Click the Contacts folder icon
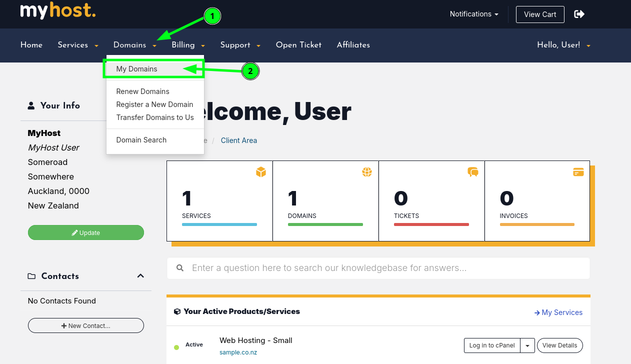This screenshot has width=631, height=364. 31,276
